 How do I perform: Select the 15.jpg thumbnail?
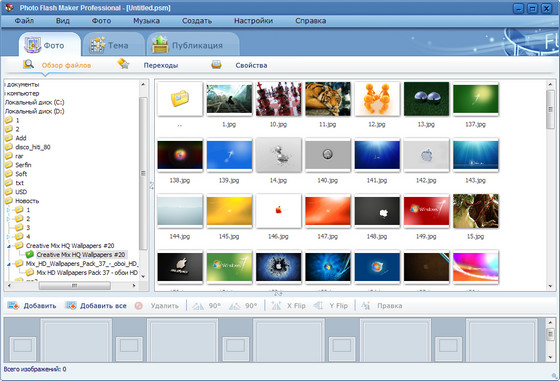475,211
